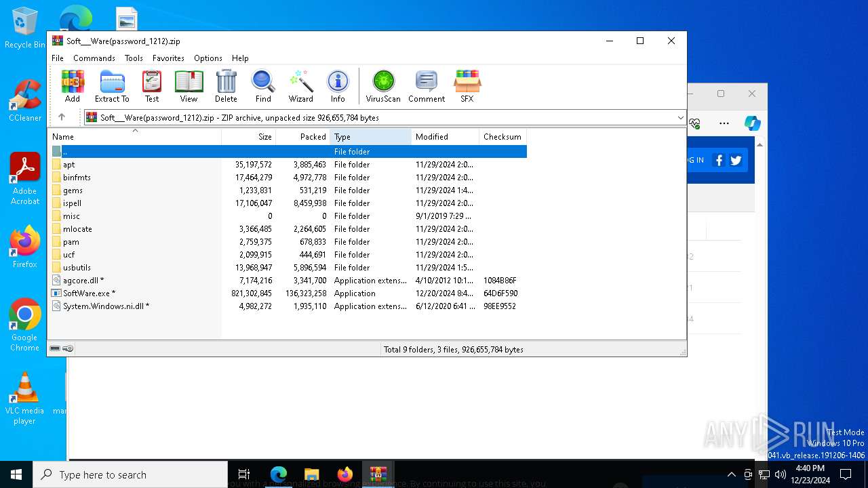
Task: Click the Add toolbar icon
Action: [73, 86]
